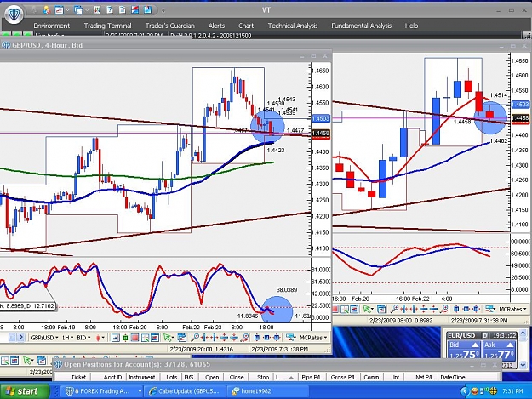Switch to Cable Update taskbar window
The height and width of the screenshot is (399, 532).
185,391
